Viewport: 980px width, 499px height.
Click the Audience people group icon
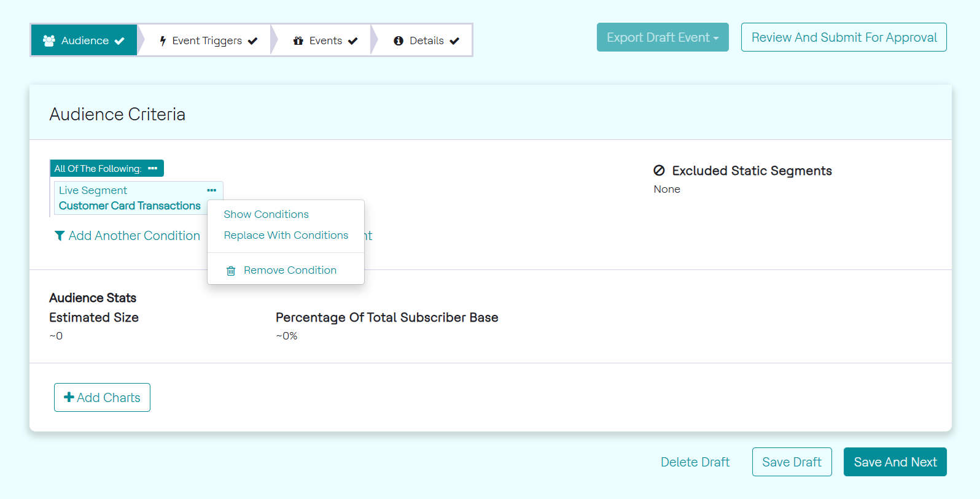49,41
